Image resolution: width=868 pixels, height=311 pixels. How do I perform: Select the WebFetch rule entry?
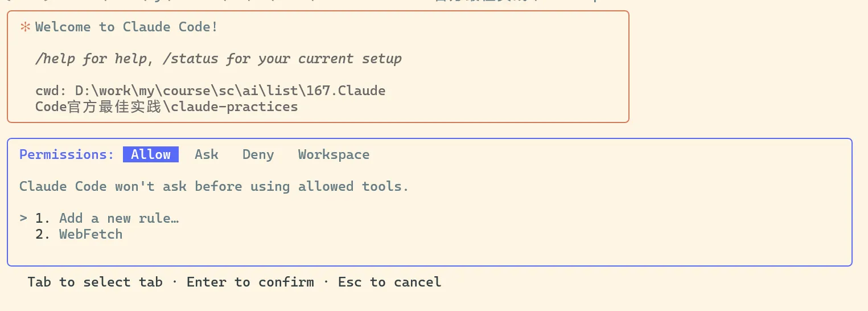point(90,234)
